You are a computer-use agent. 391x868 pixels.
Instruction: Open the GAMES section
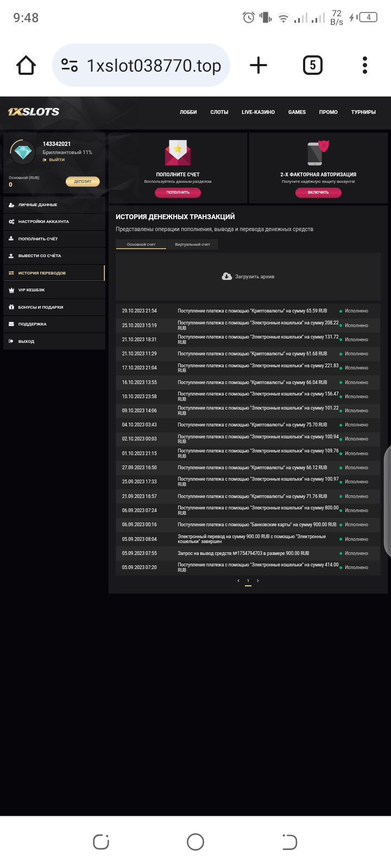(x=297, y=112)
